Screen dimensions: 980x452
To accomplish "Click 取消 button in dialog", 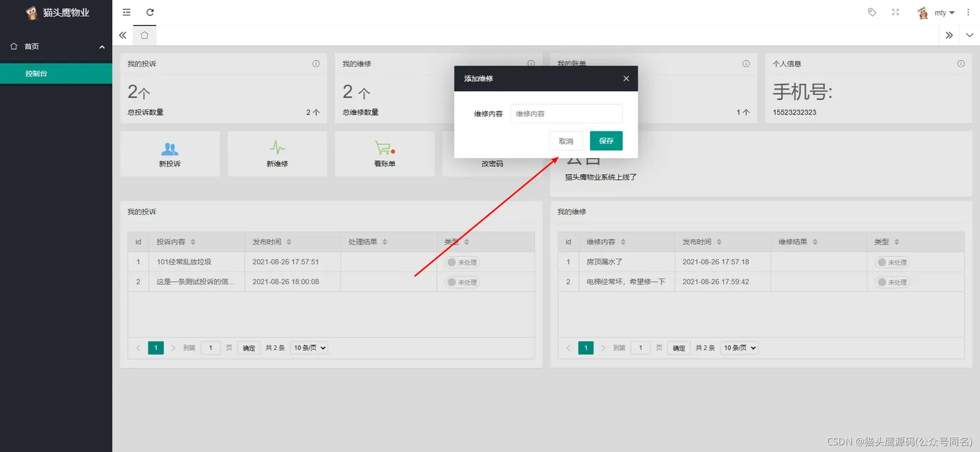I will (x=566, y=141).
